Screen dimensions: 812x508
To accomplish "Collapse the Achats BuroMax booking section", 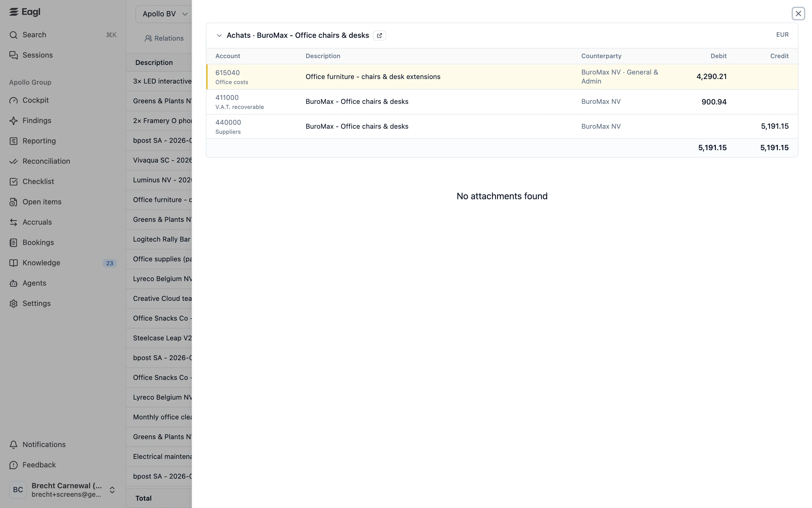I will (219, 36).
